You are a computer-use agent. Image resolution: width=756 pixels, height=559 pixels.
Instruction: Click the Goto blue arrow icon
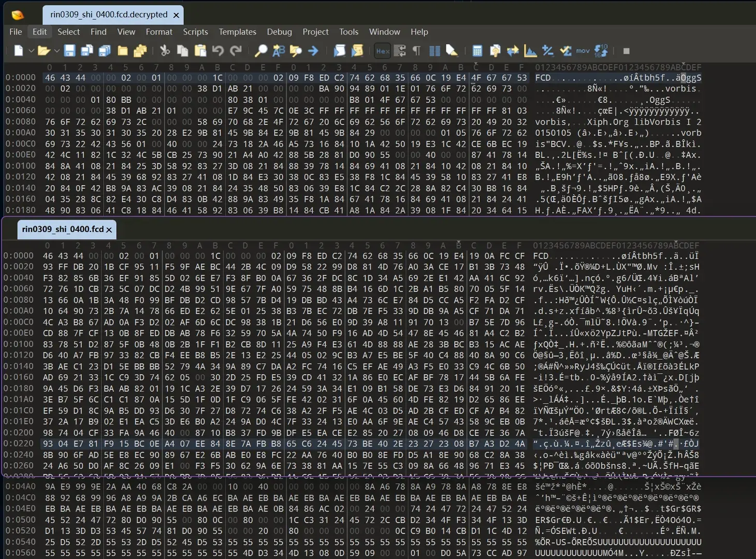[313, 51]
